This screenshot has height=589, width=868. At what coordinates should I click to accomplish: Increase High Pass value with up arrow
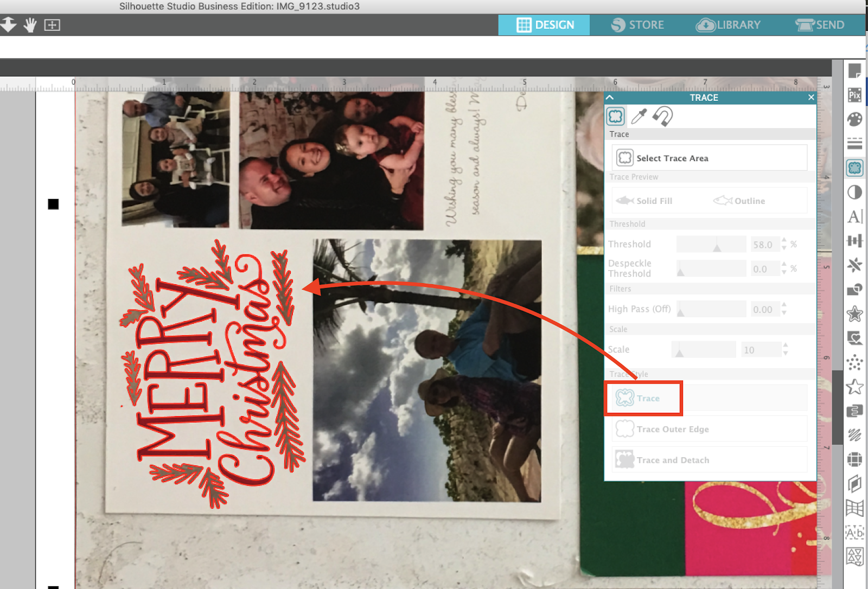click(784, 305)
